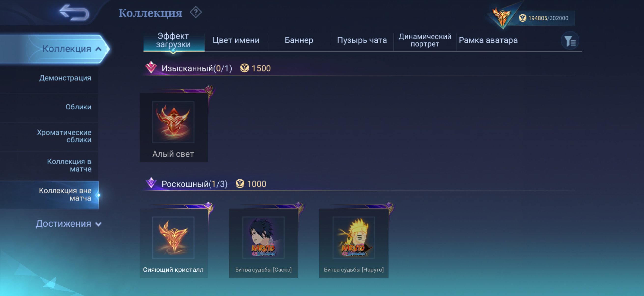Open the help question mark icon
Image resolution: width=644 pixels, height=296 pixels.
(196, 12)
